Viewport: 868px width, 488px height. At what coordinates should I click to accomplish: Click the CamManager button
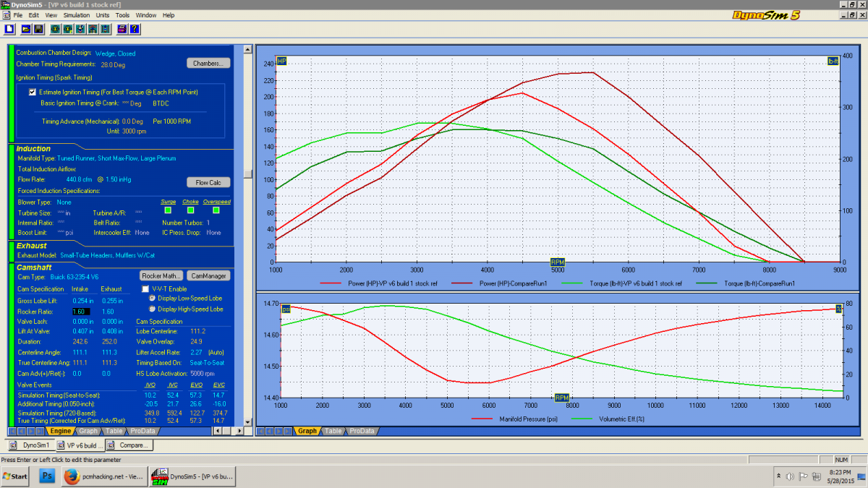[x=208, y=275]
